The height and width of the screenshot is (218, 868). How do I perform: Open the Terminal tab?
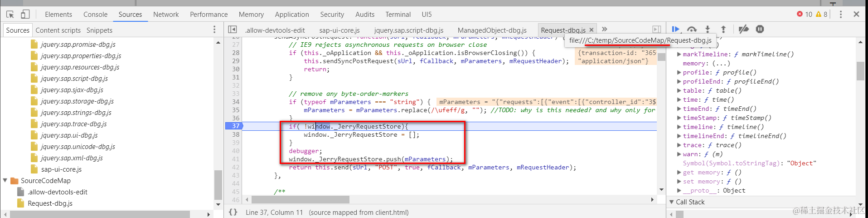[398, 15]
